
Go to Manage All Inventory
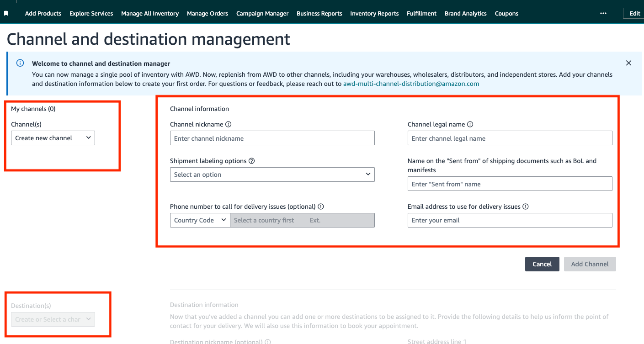(x=150, y=14)
